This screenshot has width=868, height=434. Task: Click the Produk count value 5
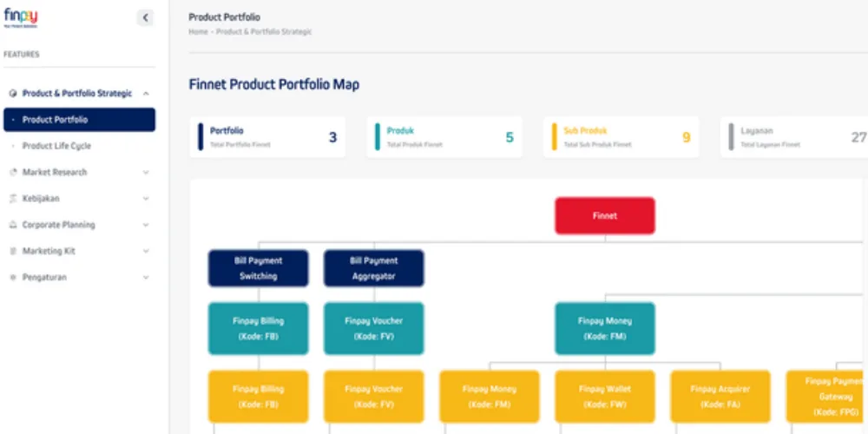[x=510, y=137]
